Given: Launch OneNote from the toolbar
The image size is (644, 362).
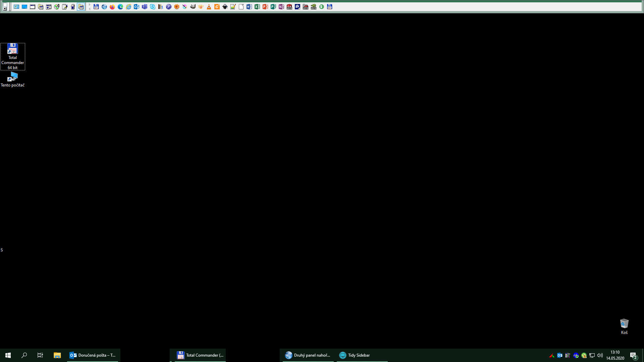Looking at the screenshot, I should (x=281, y=7).
